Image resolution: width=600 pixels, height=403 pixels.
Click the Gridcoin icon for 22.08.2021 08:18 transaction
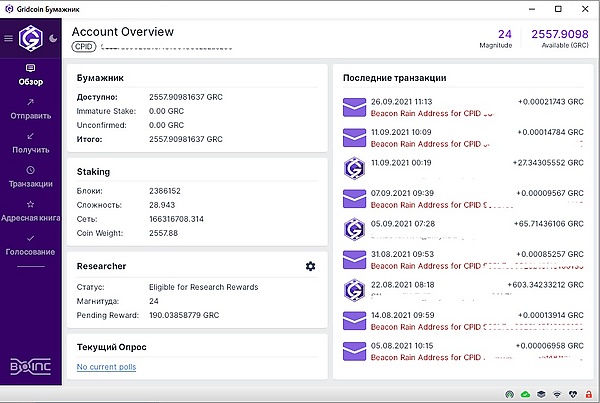point(354,290)
